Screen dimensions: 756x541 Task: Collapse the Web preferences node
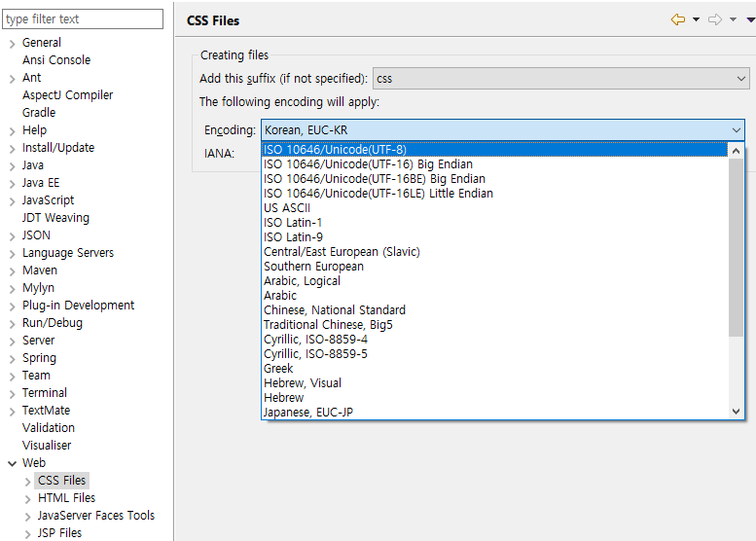(x=12, y=464)
